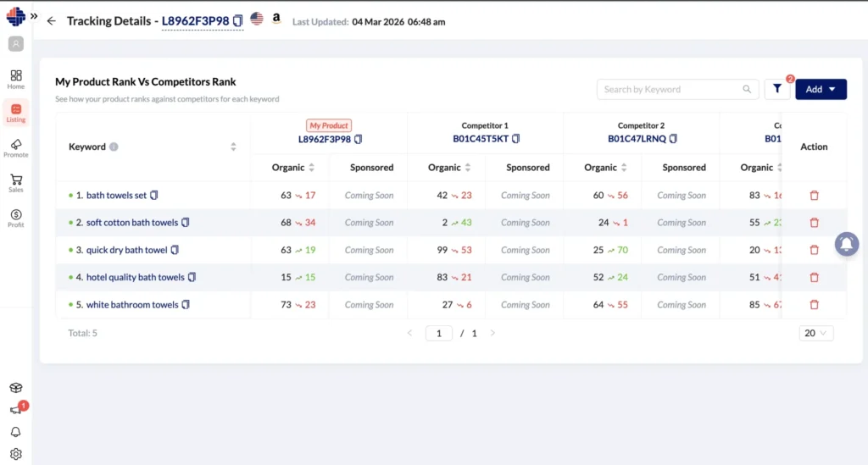Click the Search by Keyword field

pyautogui.click(x=670, y=89)
